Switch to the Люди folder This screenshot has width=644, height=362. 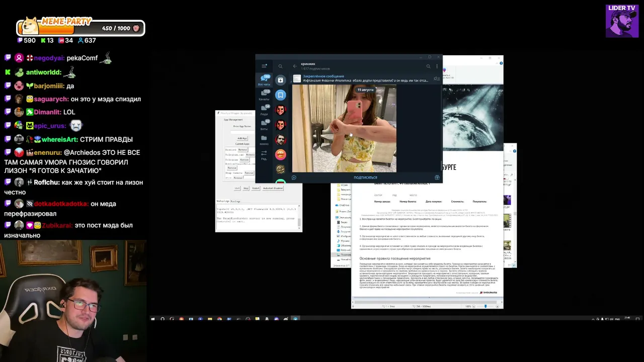tap(264, 110)
